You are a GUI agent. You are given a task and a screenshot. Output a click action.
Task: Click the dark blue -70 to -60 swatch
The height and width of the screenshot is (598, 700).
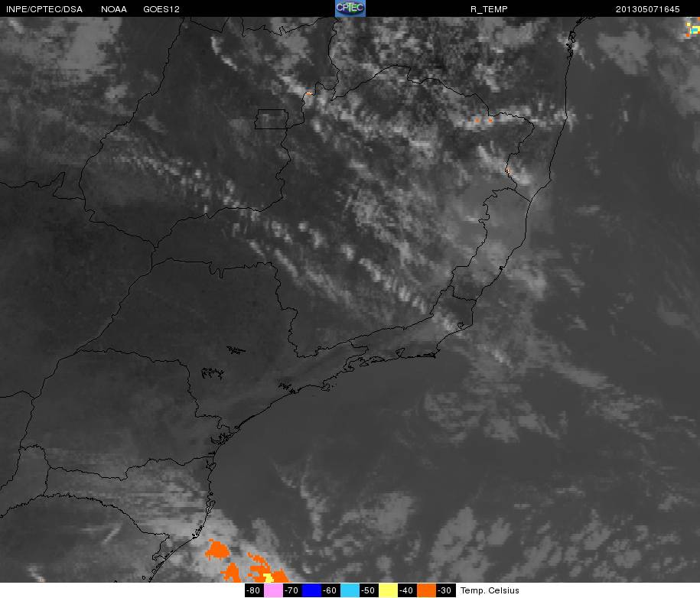coord(311,590)
